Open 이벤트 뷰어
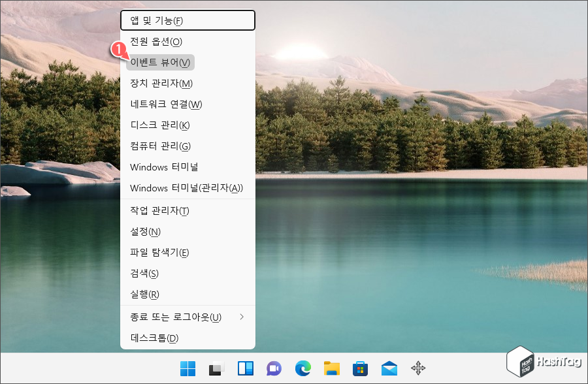 click(157, 62)
